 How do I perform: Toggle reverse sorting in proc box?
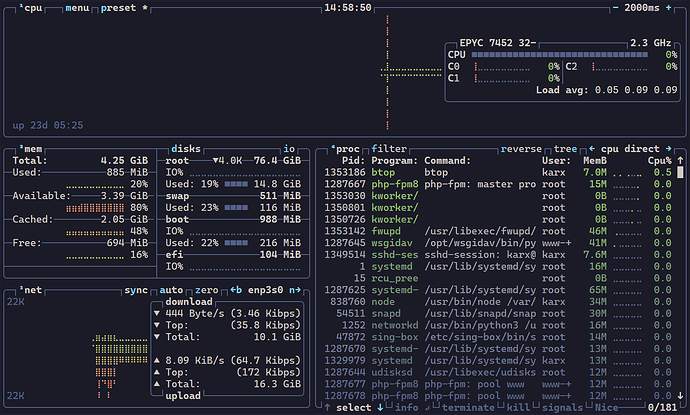(521, 149)
